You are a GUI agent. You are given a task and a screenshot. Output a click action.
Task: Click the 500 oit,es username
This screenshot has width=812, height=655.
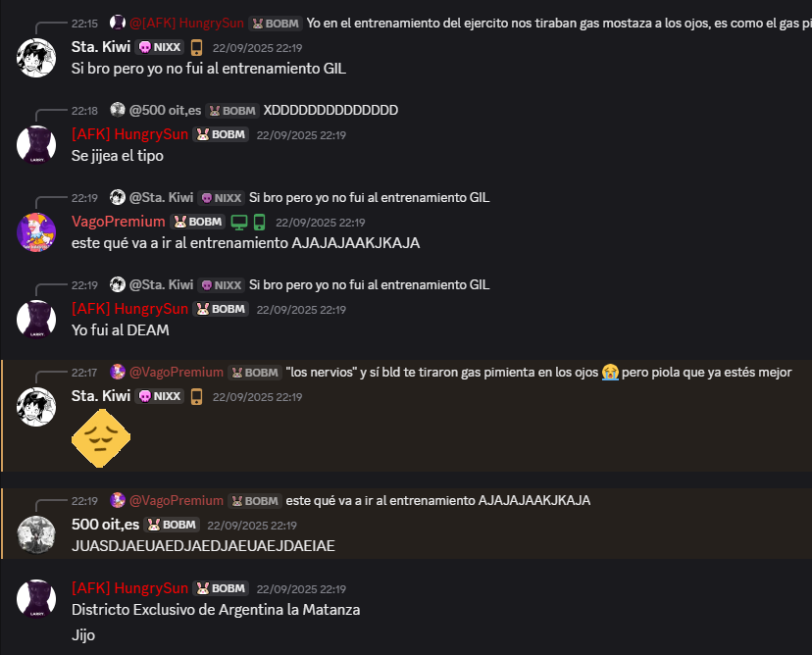[x=106, y=525]
